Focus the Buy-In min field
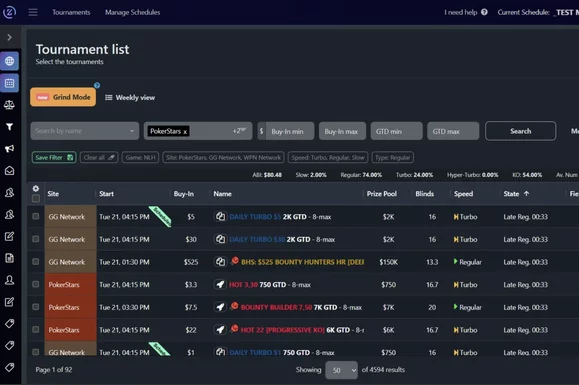The width and height of the screenshot is (579, 385). pyautogui.click(x=290, y=131)
